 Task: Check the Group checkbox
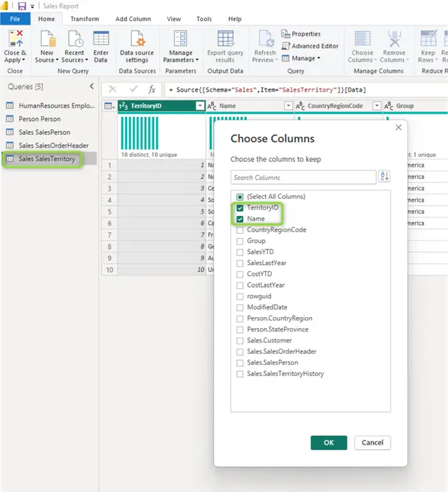(x=240, y=241)
